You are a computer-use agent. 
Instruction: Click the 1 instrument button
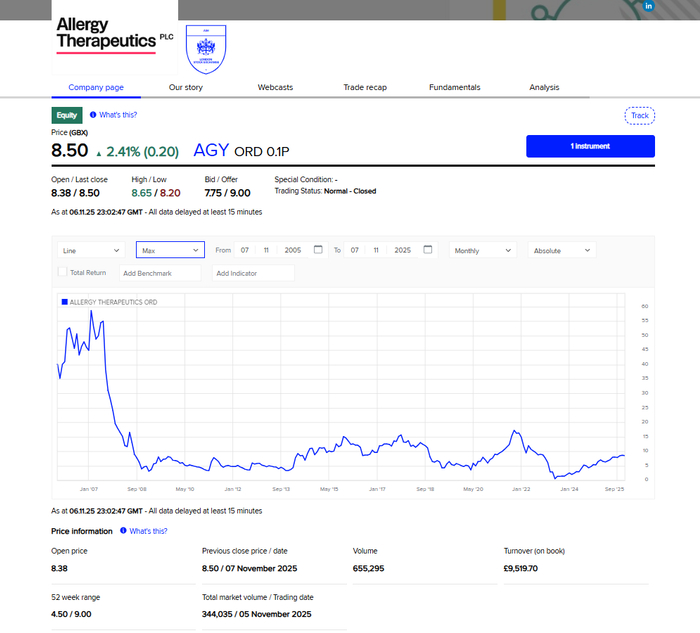tap(590, 146)
